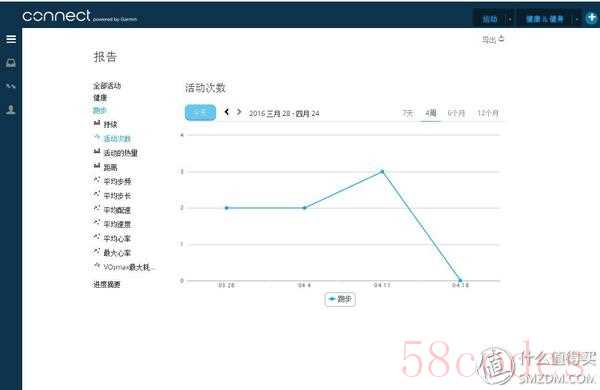Click the inbox tray icon in the sidebar
This screenshot has width=600, height=390.
(11, 63)
